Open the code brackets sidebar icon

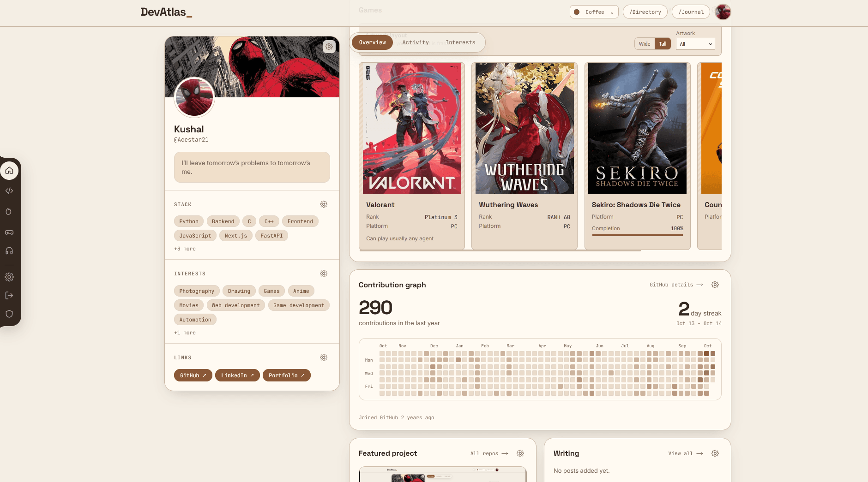9,191
